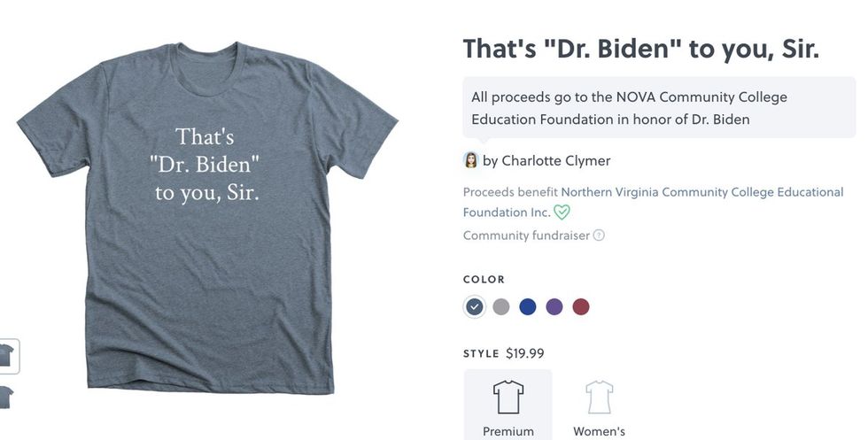
Task: Click the Premium t-shirt style icon
Action: point(508,397)
